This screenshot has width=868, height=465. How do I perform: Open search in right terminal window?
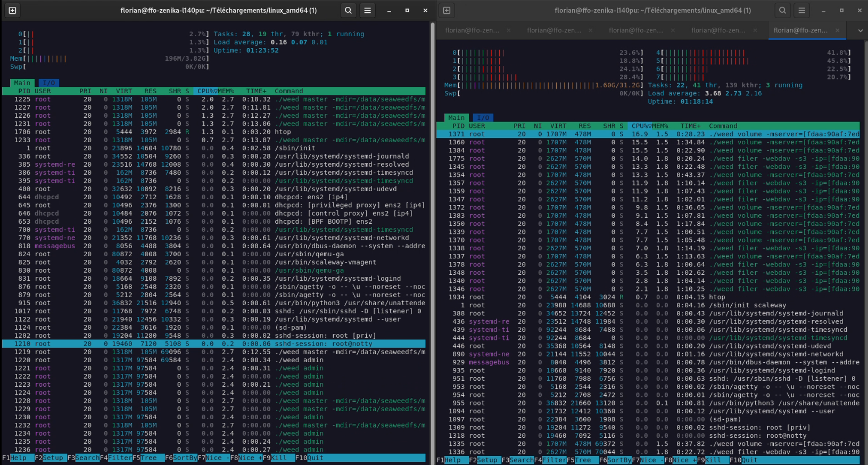click(x=782, y=10)
